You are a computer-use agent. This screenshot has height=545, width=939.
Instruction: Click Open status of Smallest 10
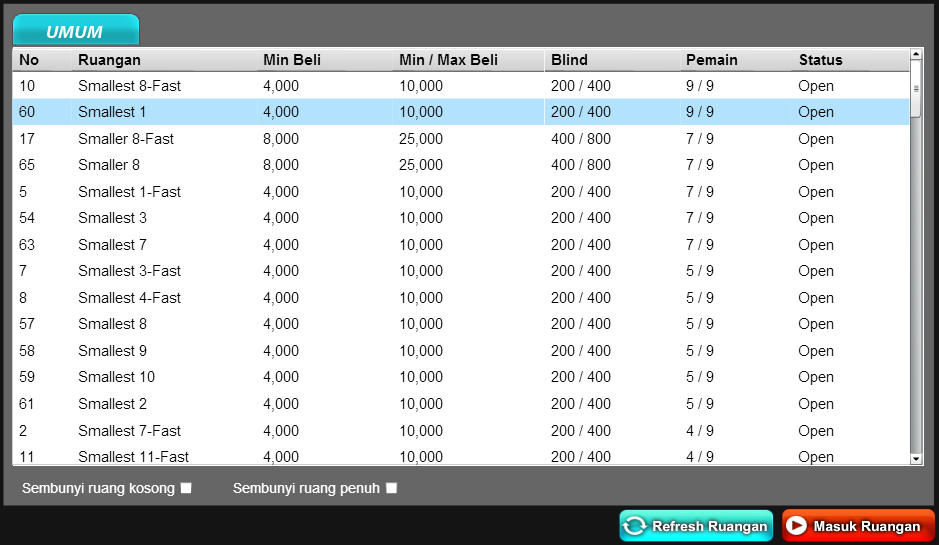[816, 377]
